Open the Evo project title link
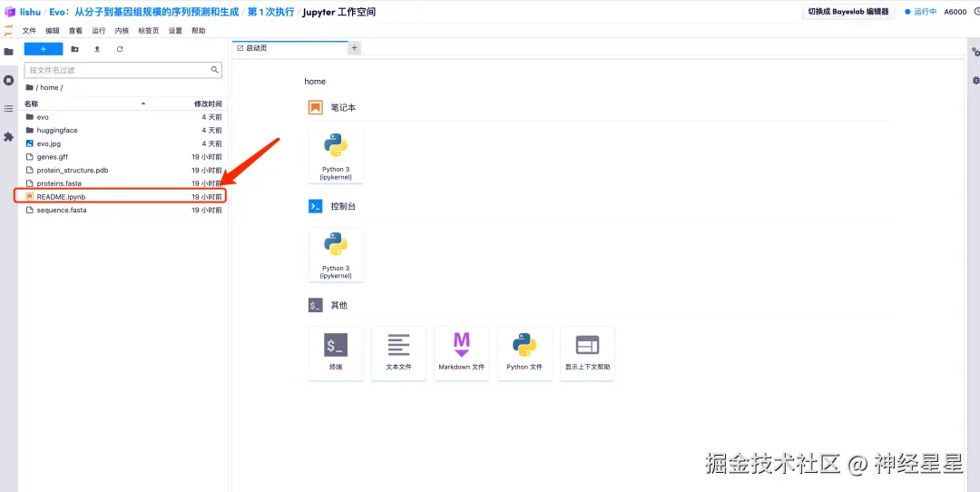 (x=144, y=12)
